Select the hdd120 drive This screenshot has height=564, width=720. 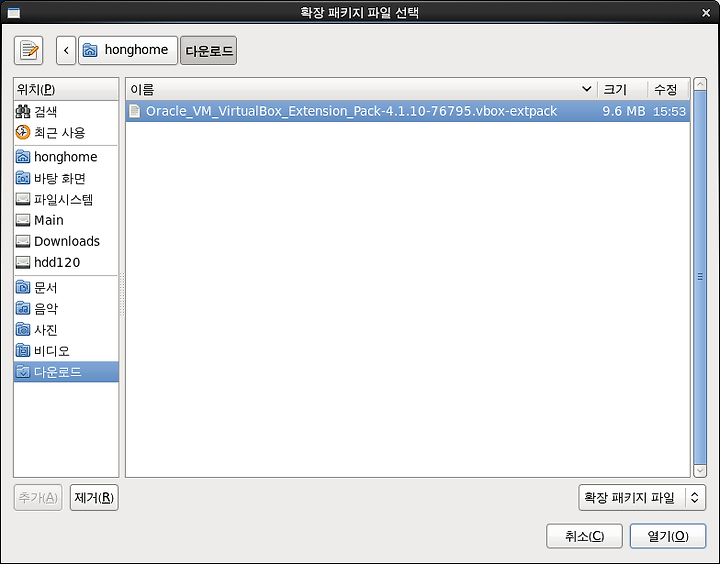tap(66, 262)
